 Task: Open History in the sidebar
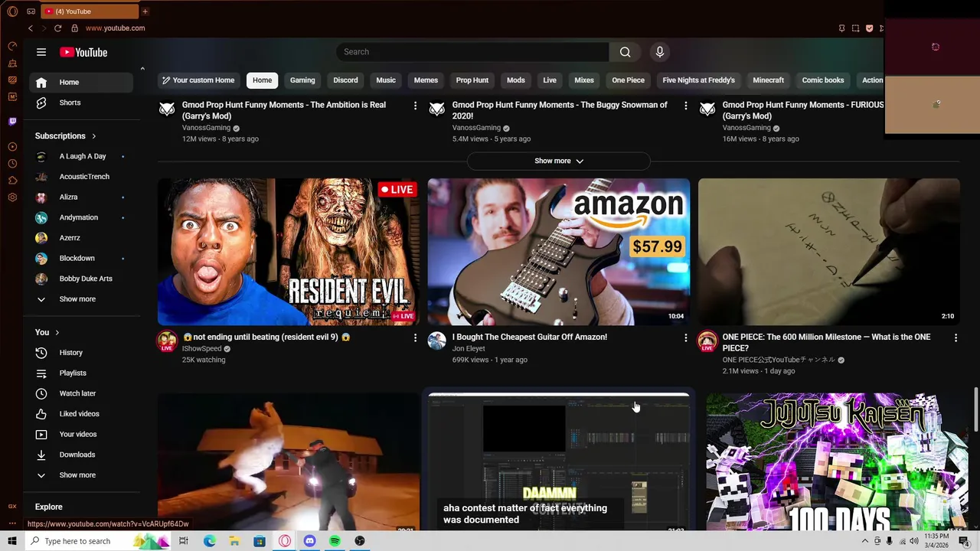click(81, 353)
